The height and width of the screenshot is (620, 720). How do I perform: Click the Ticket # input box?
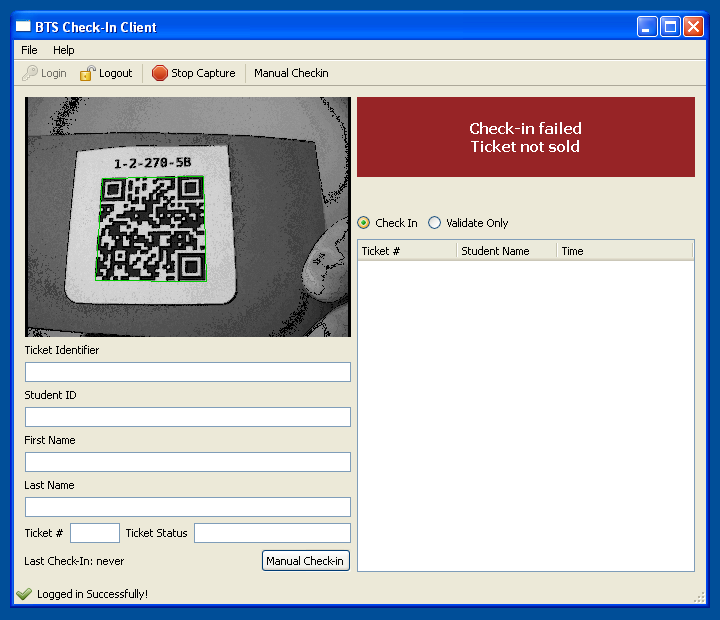pyautogui.click(x=95, y=533)
